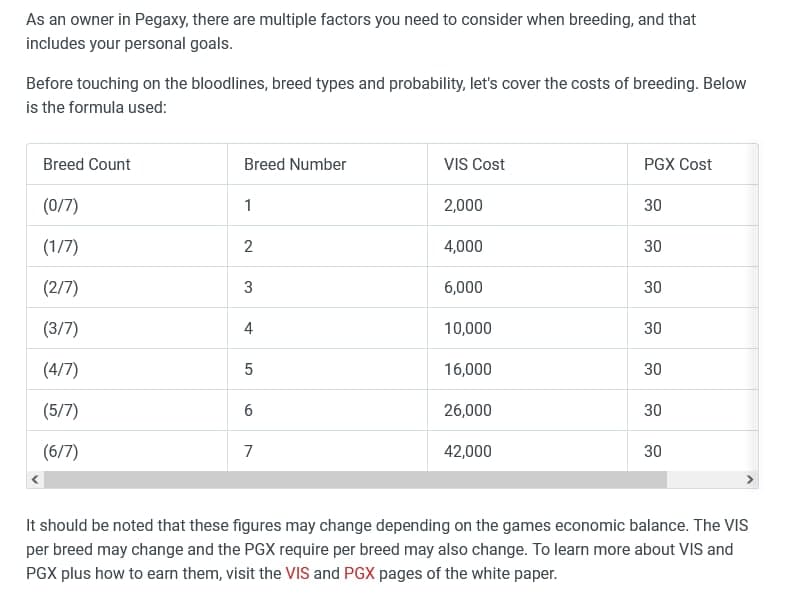
Task: Select the 10,000 VIS cost cell
Action: (x=527, y=328)
